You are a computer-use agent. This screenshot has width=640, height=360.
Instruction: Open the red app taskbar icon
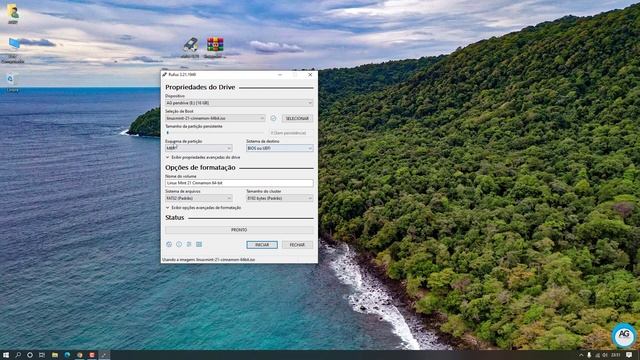click(92, 355)
